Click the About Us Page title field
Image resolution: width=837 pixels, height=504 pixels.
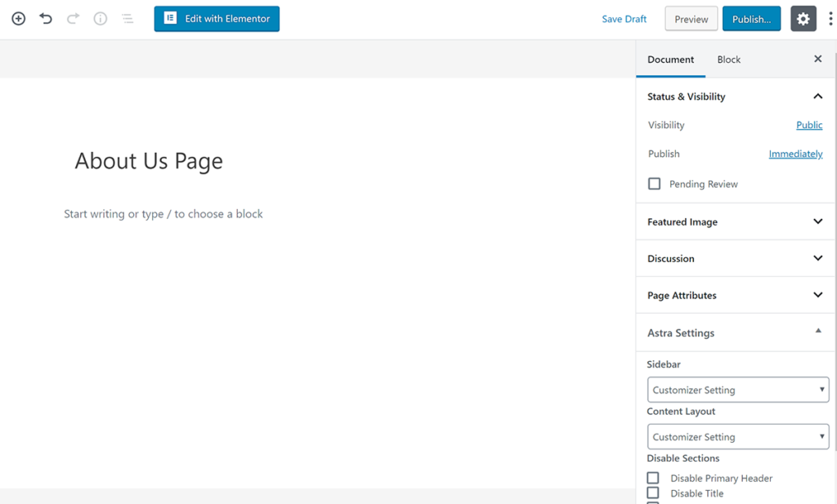[x=149, y=161]
